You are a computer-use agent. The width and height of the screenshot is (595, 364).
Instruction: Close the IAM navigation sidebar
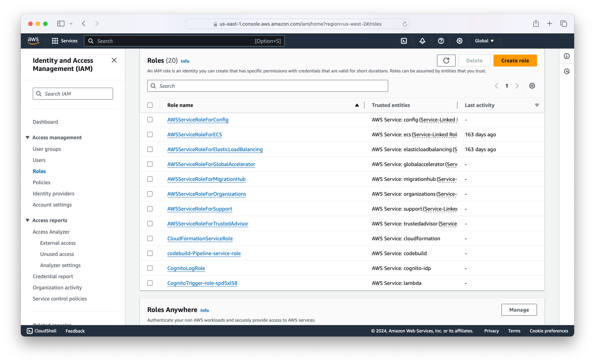[x=114, y=60]
